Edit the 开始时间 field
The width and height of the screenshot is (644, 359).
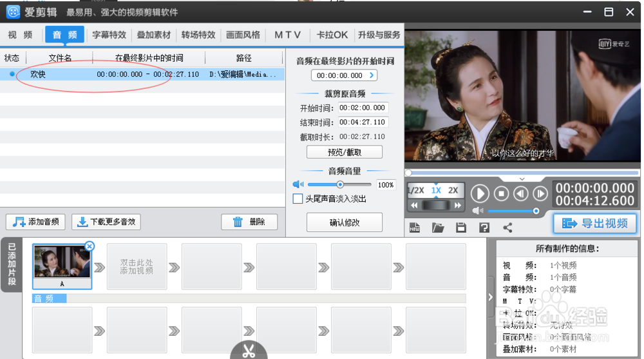click(363, 108)
